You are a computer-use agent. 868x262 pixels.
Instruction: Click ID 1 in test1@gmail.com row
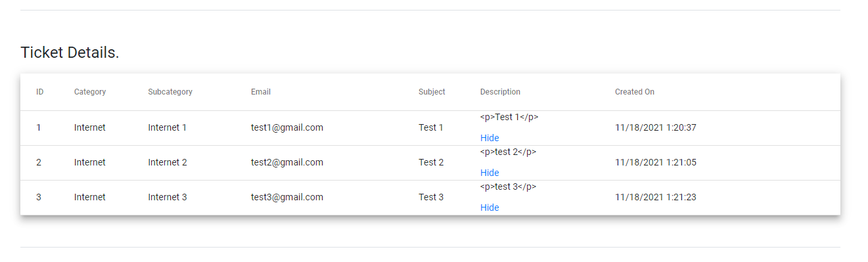click(39, 127)
